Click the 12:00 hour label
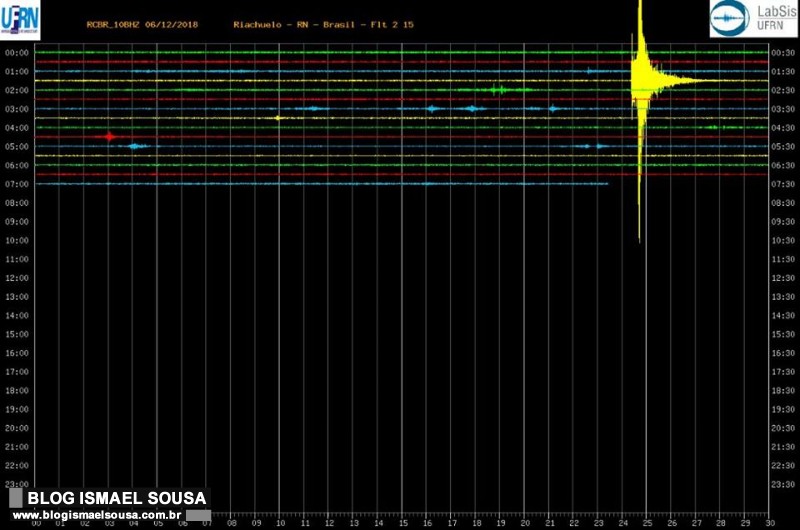This screenshot has height=530, width=800. tap(17, 278)
